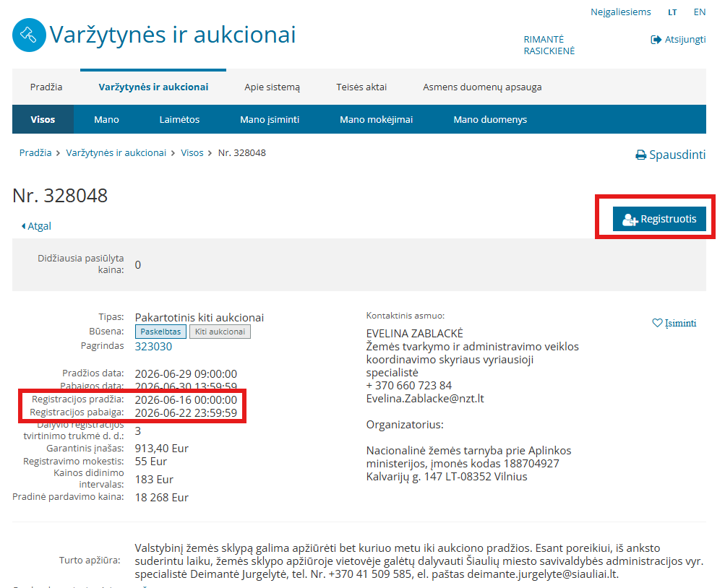
Task: Select the Laimėtos tab
Action: click(179, 120)
